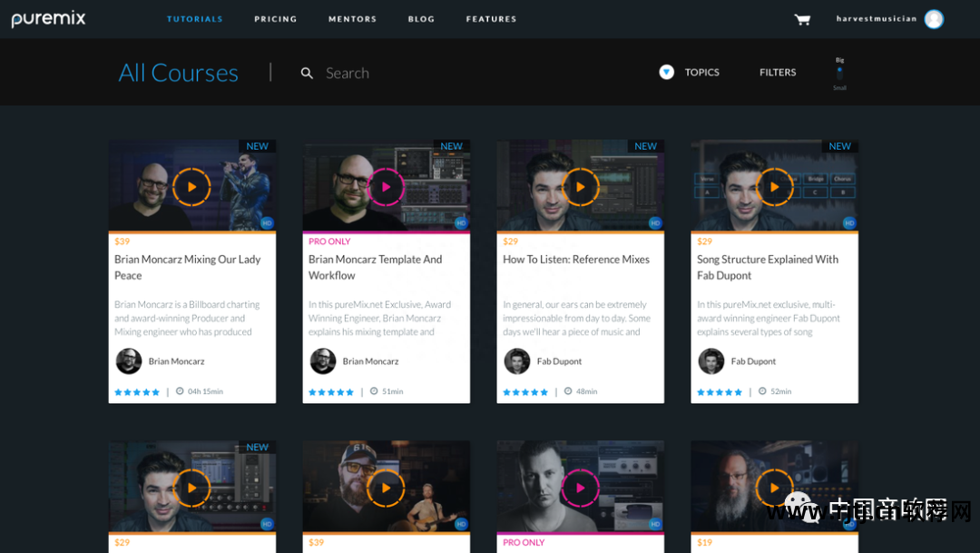Click HD badge on second-row PRO ONLY thumbnail
The width and height of the screenshot is (980, 553).
(655, 524)
